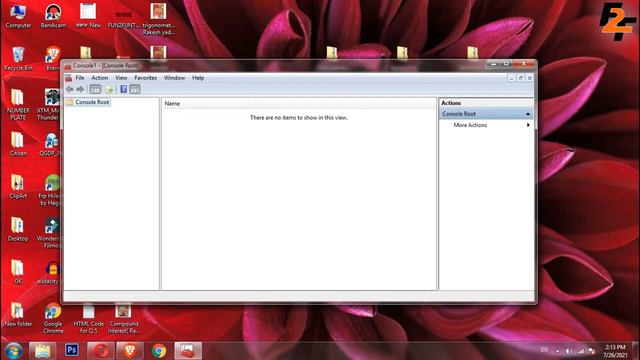Open the New folder desktop icon
The width and height of the screenshot is (640, 360).
point(18,314)
